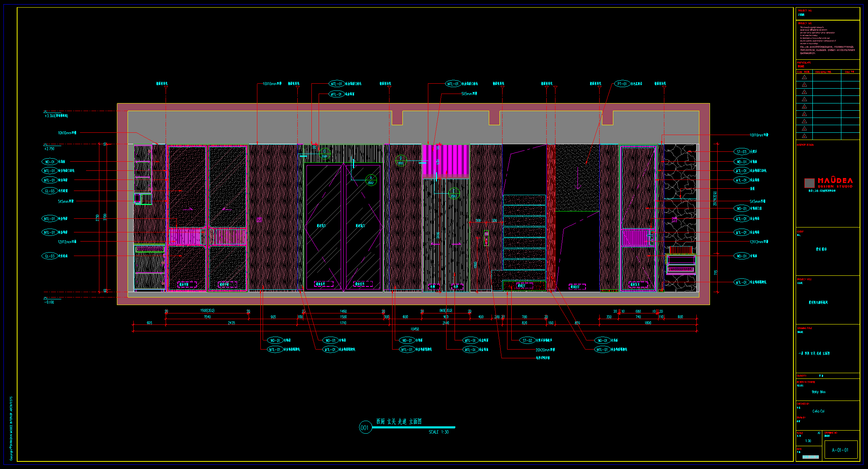The height and width of the screenshot is (469, 868).
Task: Select the elevation title text beside 001
Action: click(x=399, y=421)
